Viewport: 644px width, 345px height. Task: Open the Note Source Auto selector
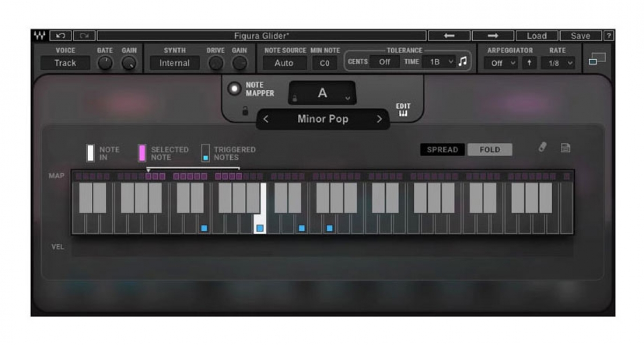284,63
